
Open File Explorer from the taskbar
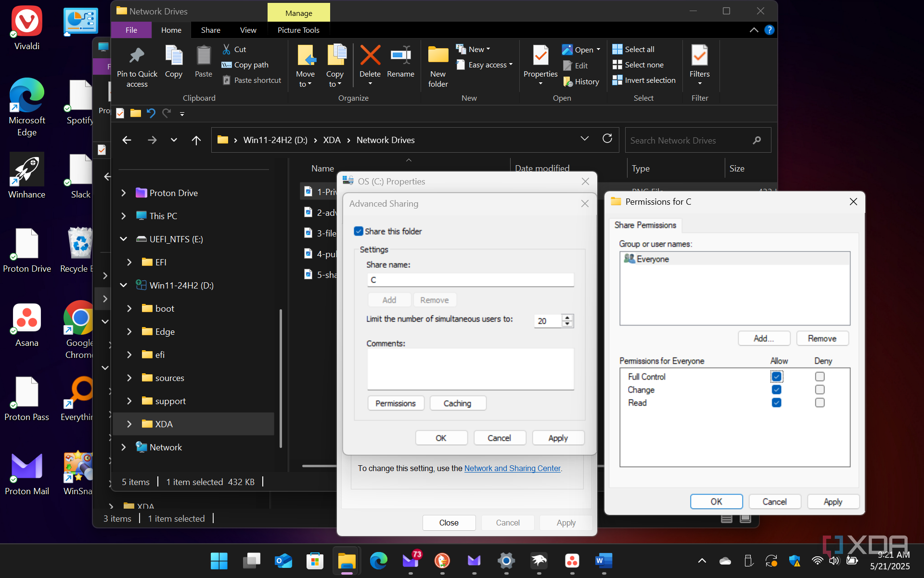(346, 561)
